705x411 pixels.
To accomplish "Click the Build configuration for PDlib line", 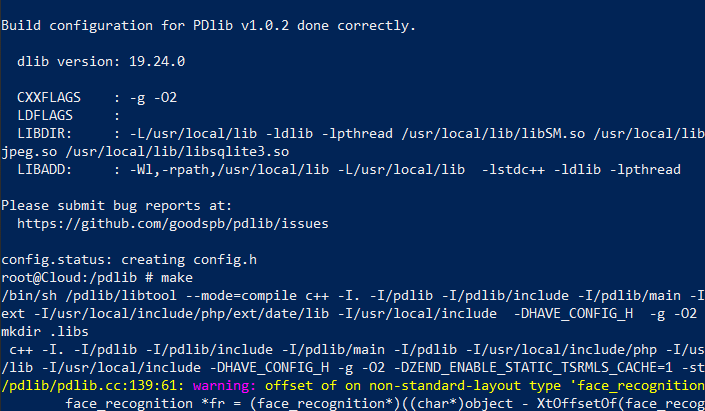I will (209, 26).
